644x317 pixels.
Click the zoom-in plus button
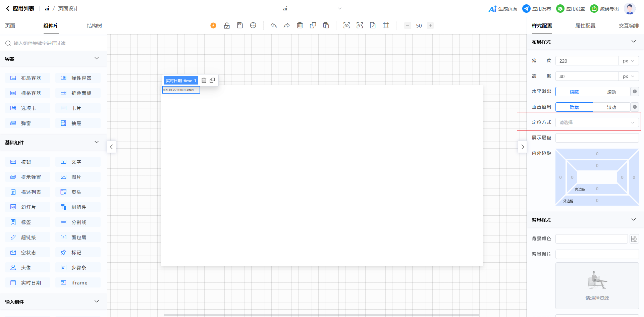click(x=430, y=25)
